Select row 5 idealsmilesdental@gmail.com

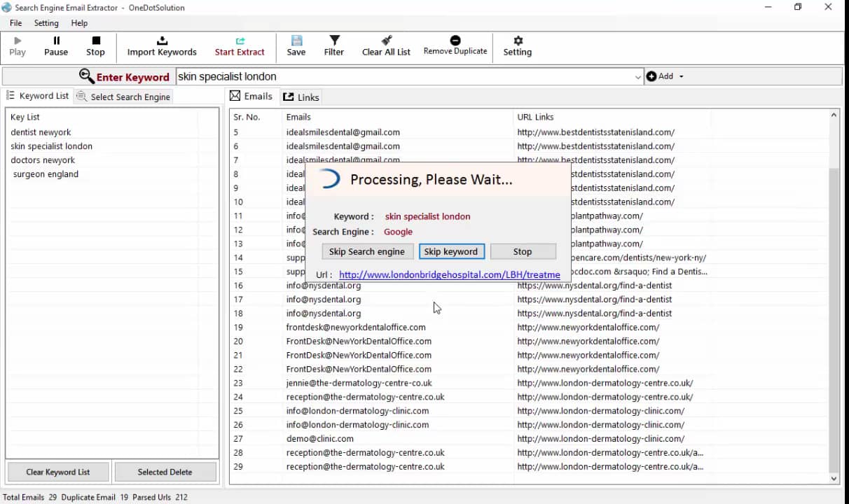(x=343, y=132)
